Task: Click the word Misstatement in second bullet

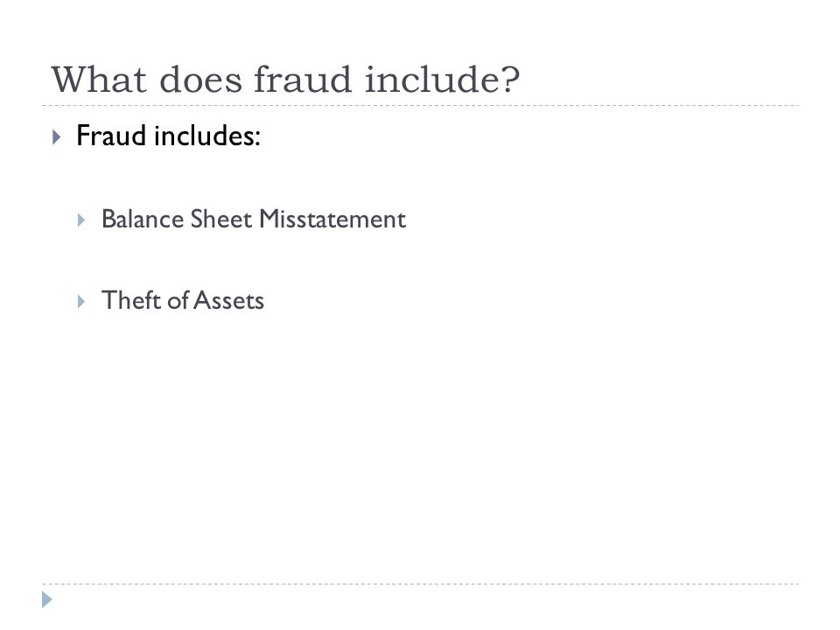Action: point(332,219)
